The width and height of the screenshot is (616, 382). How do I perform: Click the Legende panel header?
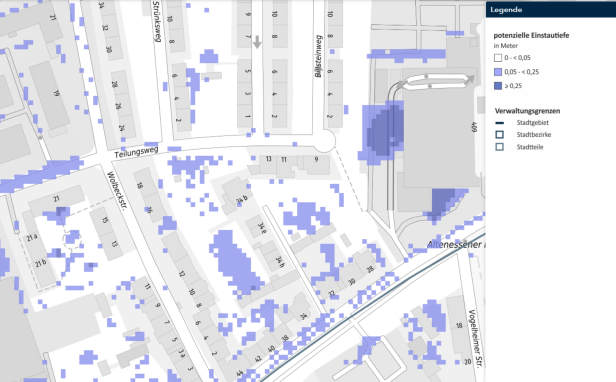tap(551, 9)
